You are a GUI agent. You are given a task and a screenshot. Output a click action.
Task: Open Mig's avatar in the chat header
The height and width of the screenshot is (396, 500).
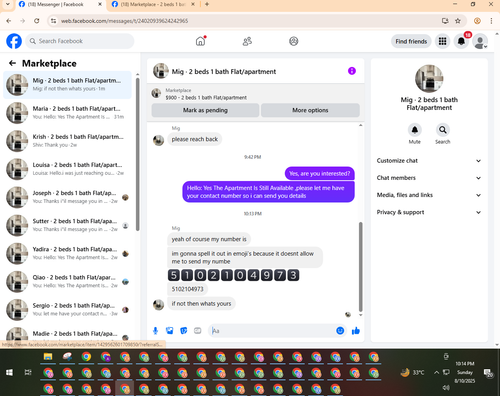[x=161, y=71]
